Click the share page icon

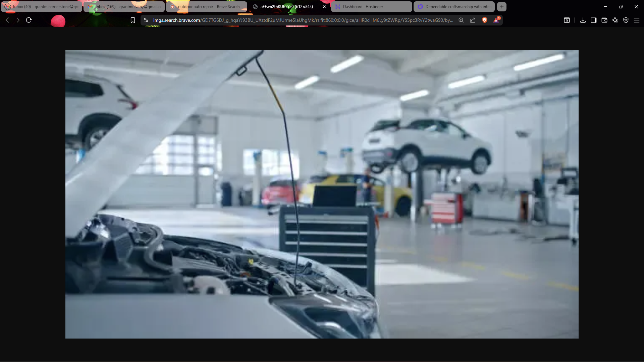coord(473,20)
